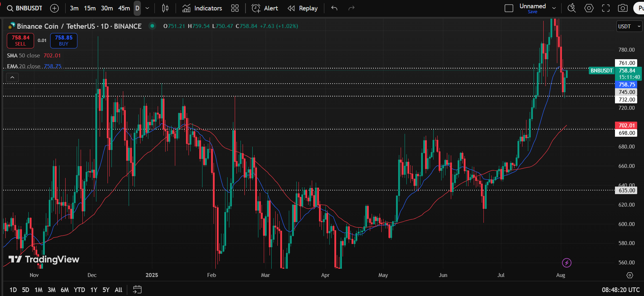The image size is (644, 296).
Task: Click the blue 758.75 EMA price label
Action: point(627,85)
